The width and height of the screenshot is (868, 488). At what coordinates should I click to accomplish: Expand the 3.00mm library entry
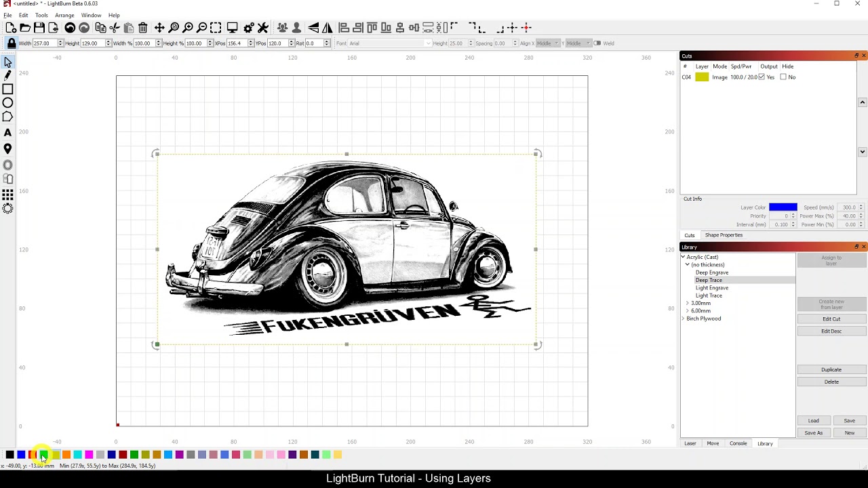688,304
